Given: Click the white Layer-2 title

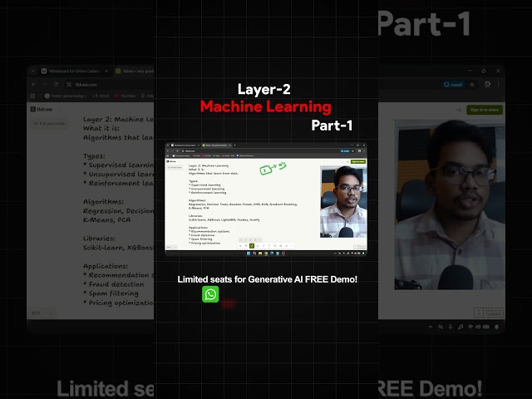Looking at the screenshot, I should tap(264, 89).
